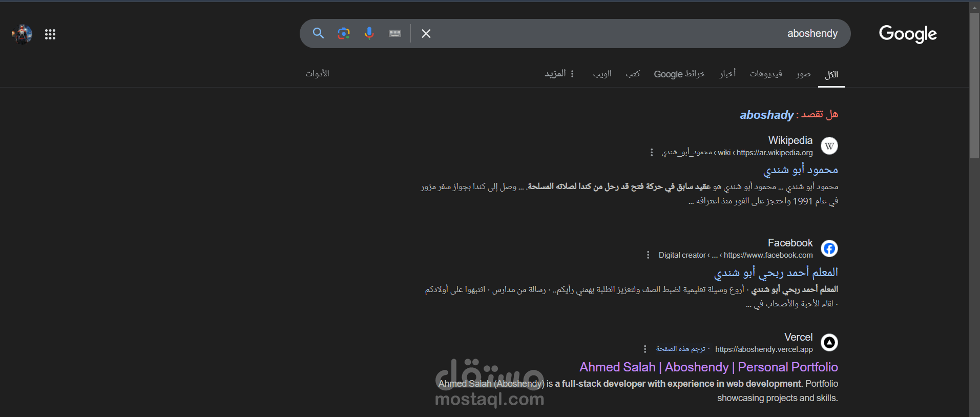
Task: Open the Wikipedia result's three-dot menu
Action: click(x=652, y=153)
